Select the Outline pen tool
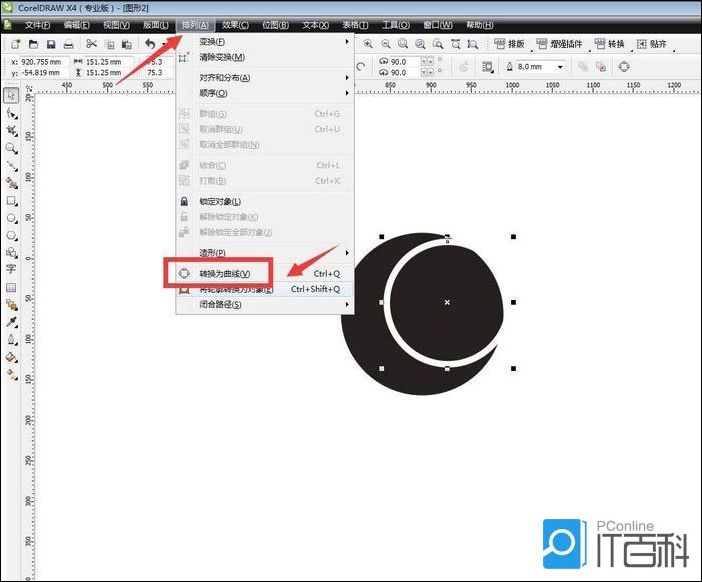This screenshot has height=582, width=702. 11,339
